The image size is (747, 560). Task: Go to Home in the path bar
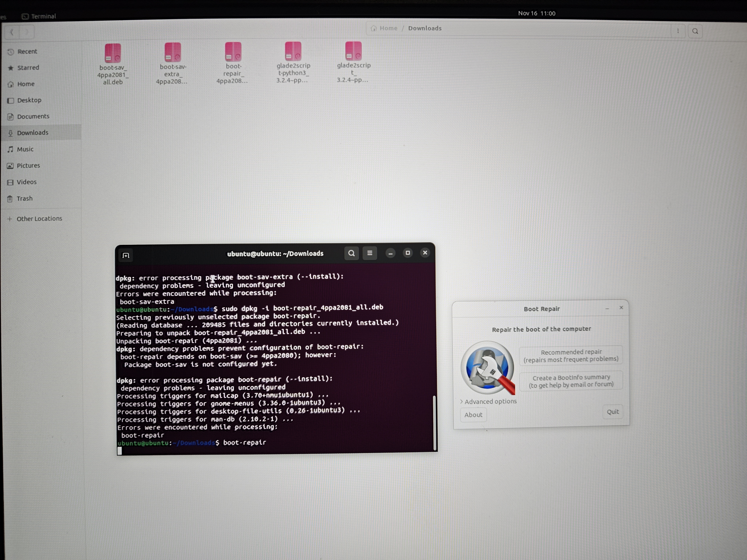388,28
